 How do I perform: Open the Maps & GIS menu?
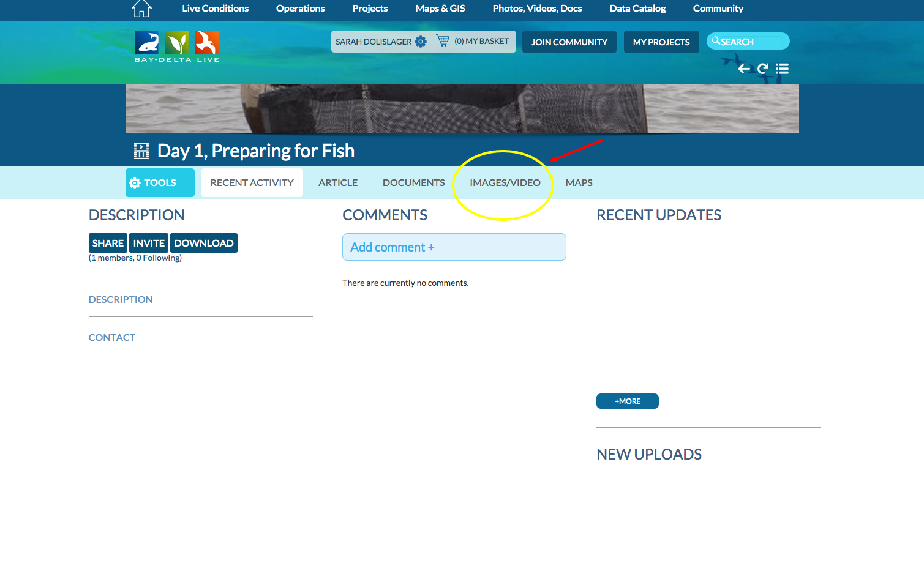(440, 9)
